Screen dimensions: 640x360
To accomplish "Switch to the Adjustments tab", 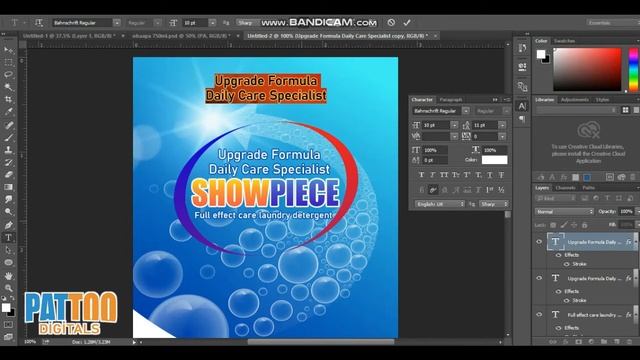I will [x=575, y=100].
